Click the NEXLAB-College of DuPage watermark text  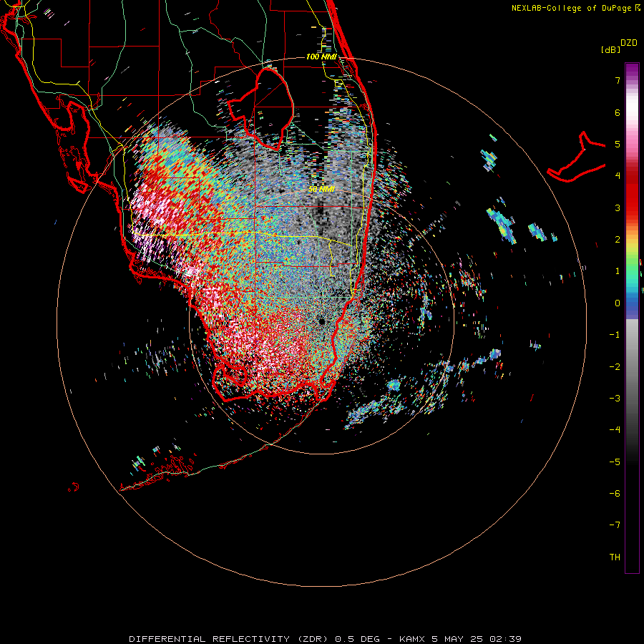pos(576,8)
